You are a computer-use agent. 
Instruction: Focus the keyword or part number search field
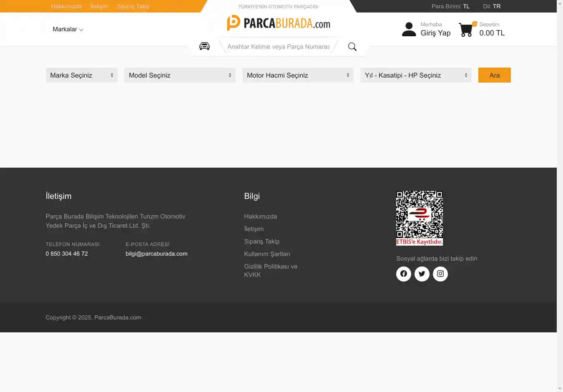pyautogui.click(x=278, y=47)
